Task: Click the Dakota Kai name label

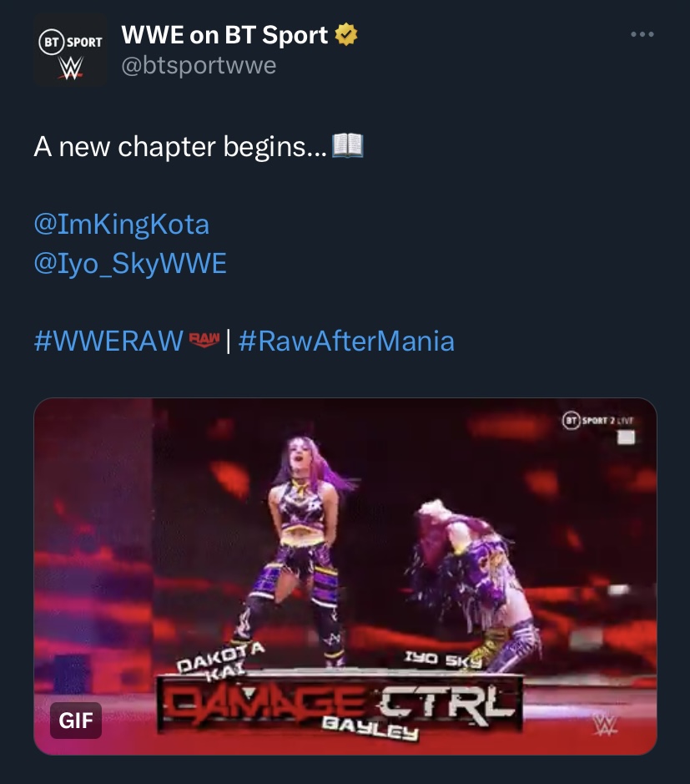Action: point(220,660)
